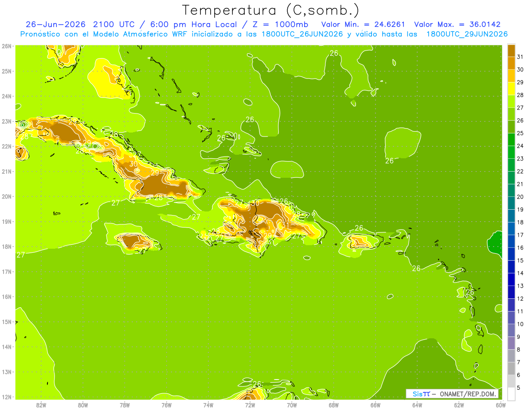The width and height of the screenshot is (532, 411).
Task: Click the 62W longitude axis label
Action: [459, 405]
